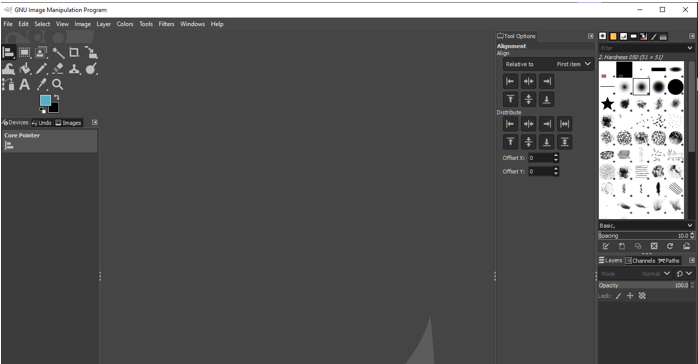The width and height of the screenshot is (698, 364).
Task: Select the Fuzzy Select magic wand tool
Action: (58, 53)
